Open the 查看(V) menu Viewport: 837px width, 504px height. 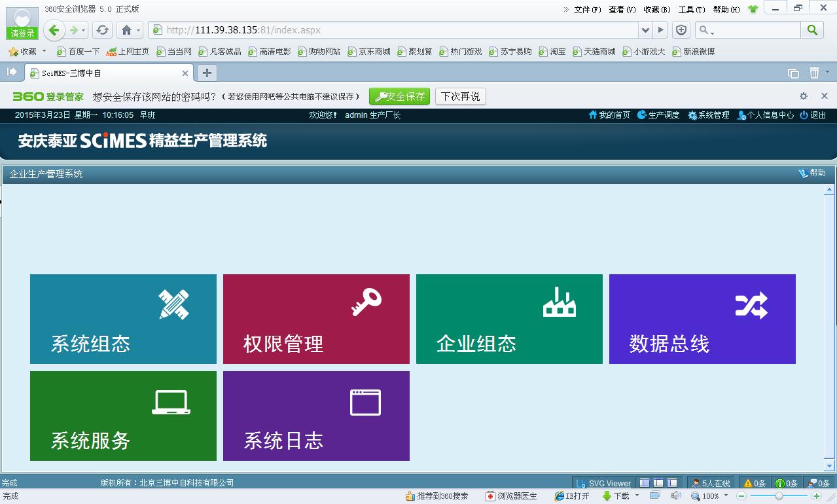(622, 10)
